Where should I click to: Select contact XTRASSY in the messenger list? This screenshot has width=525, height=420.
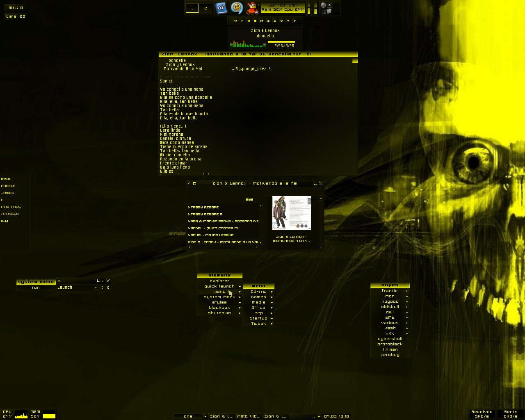pos(10,214)
